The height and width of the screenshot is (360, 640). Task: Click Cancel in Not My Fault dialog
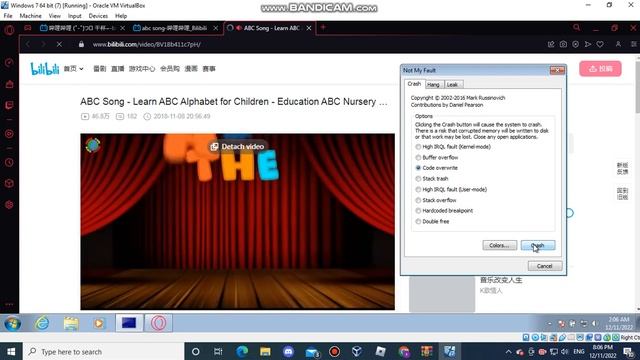[x=545, y=266]
